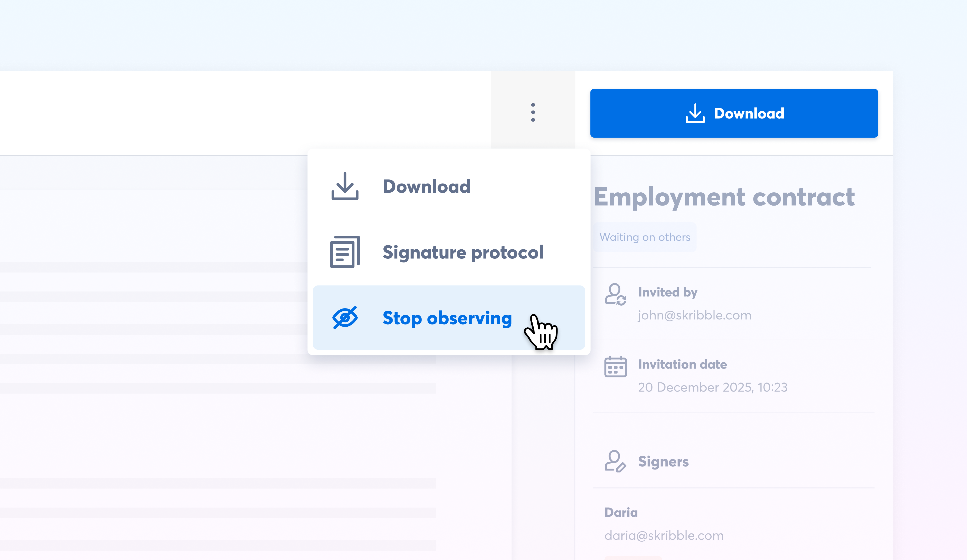Click the Waiting on others status badge
Viewport: 967px width, 560px height.
645,237
